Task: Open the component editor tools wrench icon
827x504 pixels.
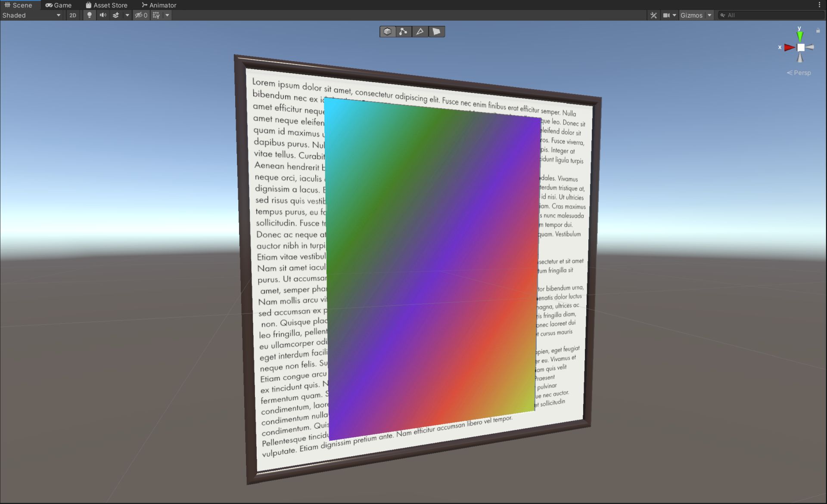Action: point(653,15)
